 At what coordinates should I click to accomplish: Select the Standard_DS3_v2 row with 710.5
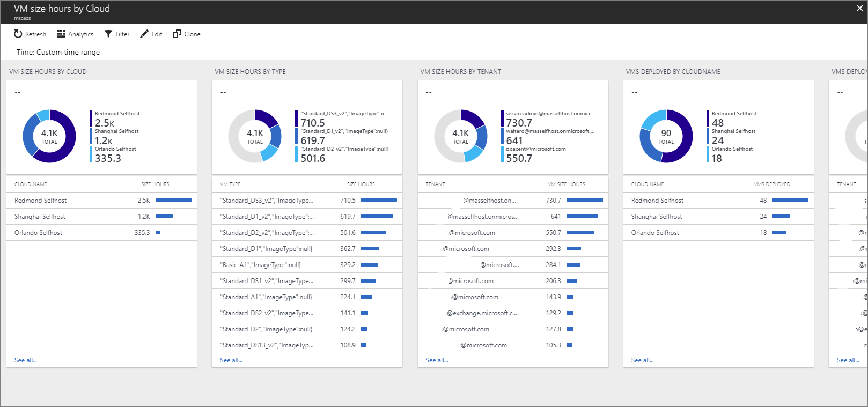(x=307, y=201)
